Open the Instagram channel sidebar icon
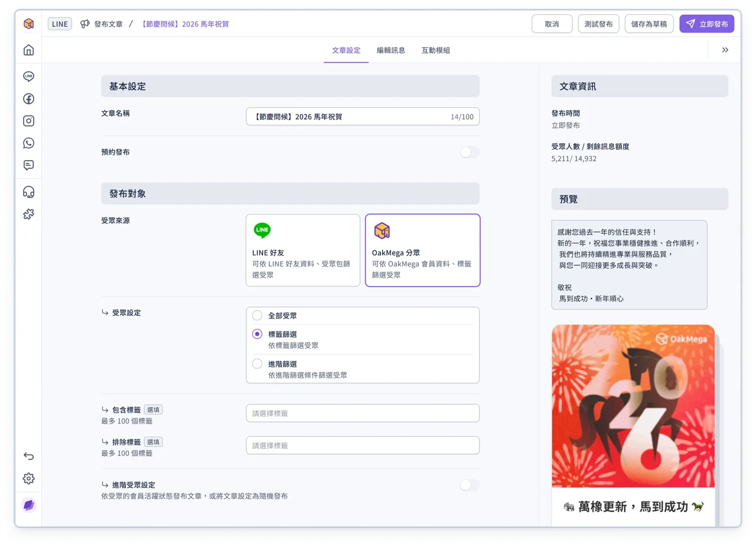The image size is (756, 547). [x=28, y=121]
